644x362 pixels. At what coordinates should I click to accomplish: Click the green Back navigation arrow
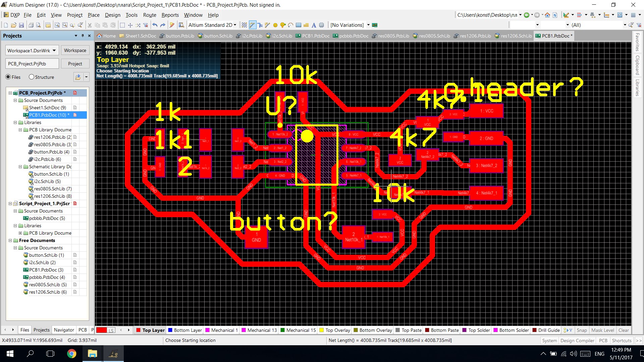527,15
